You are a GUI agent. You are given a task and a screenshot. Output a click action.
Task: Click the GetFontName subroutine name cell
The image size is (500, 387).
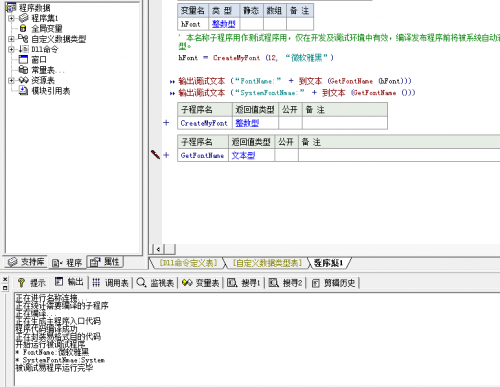203,155
